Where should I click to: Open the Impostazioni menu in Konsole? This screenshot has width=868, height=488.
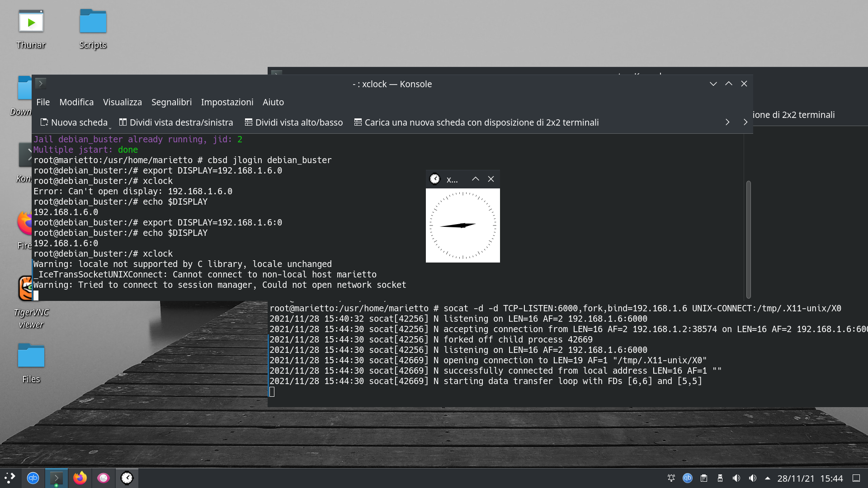(227, 102)
